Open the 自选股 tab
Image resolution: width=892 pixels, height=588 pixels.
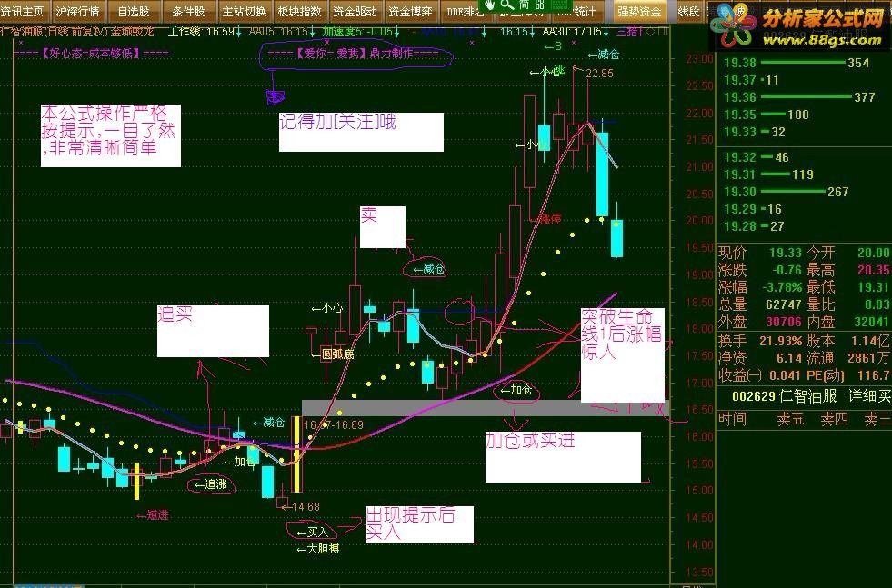pyautogui.click(x=134, y=12)
